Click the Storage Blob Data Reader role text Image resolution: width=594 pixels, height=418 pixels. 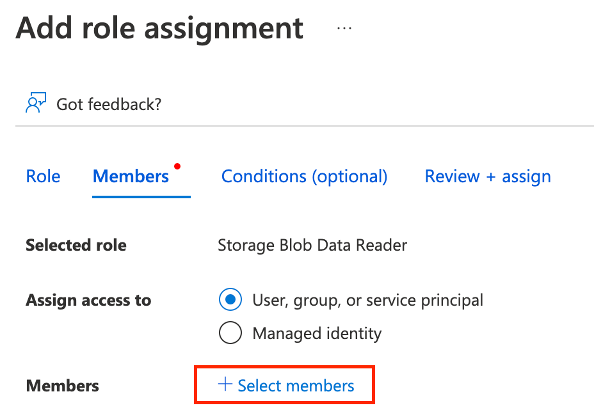(x=312, y=246)
